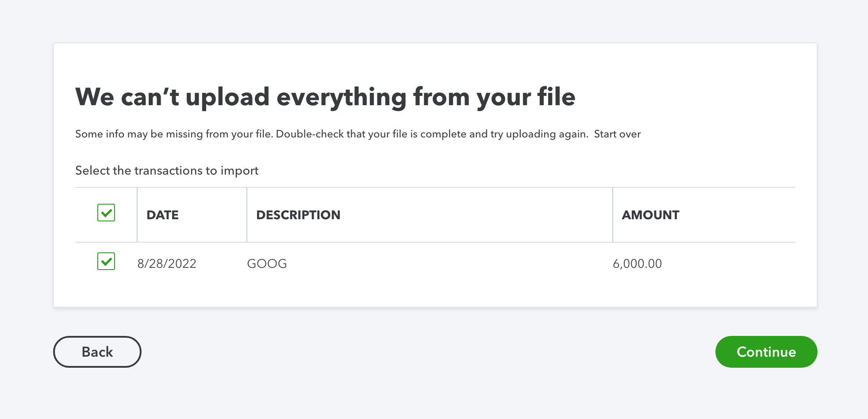Click the "Select the transactions to import" label
868x419 pixels.
point(167,171)
